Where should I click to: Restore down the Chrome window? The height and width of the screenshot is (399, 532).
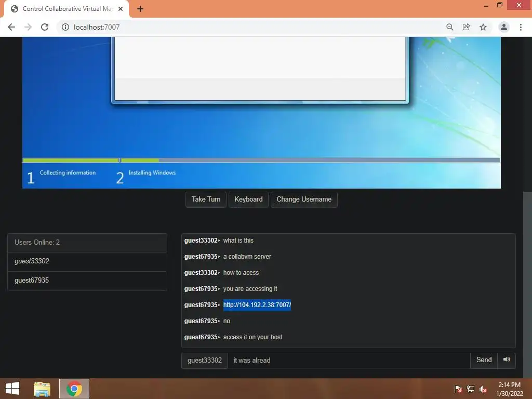point(500,5)
